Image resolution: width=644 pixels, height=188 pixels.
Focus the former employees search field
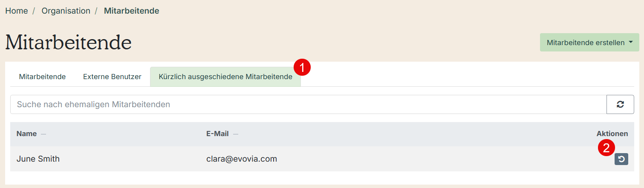[309, 104]
